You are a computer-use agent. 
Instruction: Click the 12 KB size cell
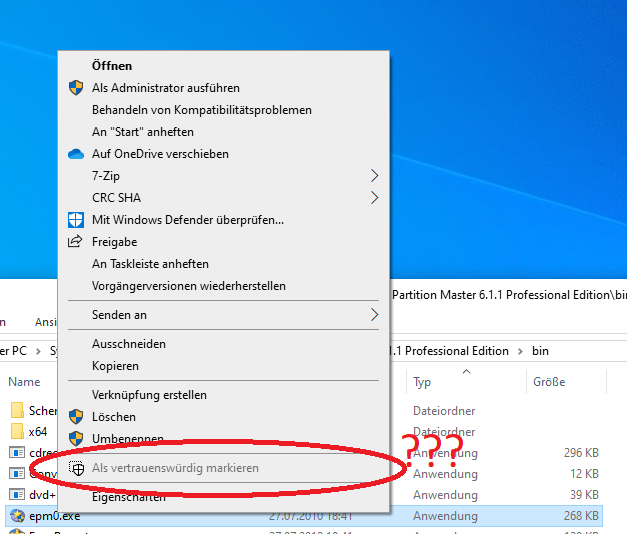point(584,474)
